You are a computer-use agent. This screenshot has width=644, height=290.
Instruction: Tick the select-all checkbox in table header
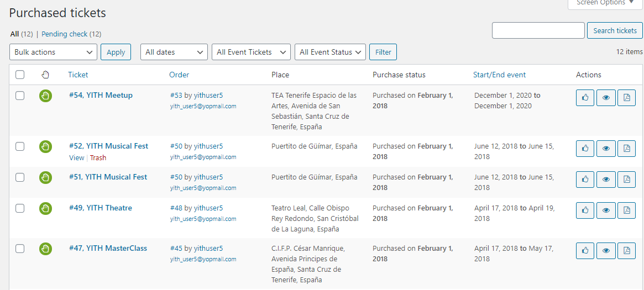[x=20, y=75]
